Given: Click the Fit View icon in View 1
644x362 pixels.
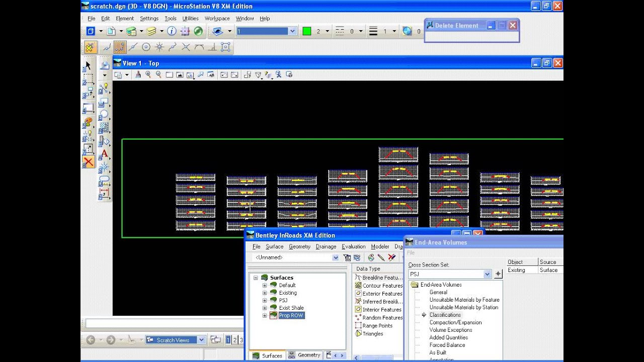Looking at the screenshot, I should point(180,74).
